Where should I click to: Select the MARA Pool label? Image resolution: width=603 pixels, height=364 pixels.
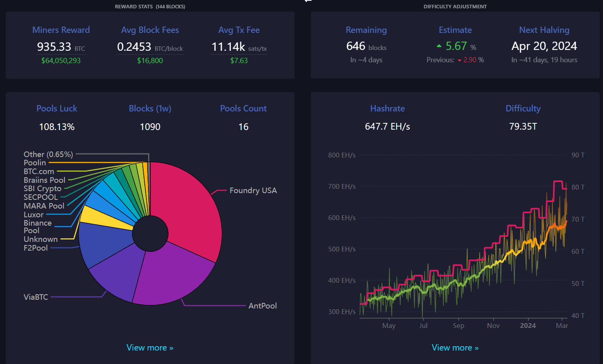[x=44, y=206]
